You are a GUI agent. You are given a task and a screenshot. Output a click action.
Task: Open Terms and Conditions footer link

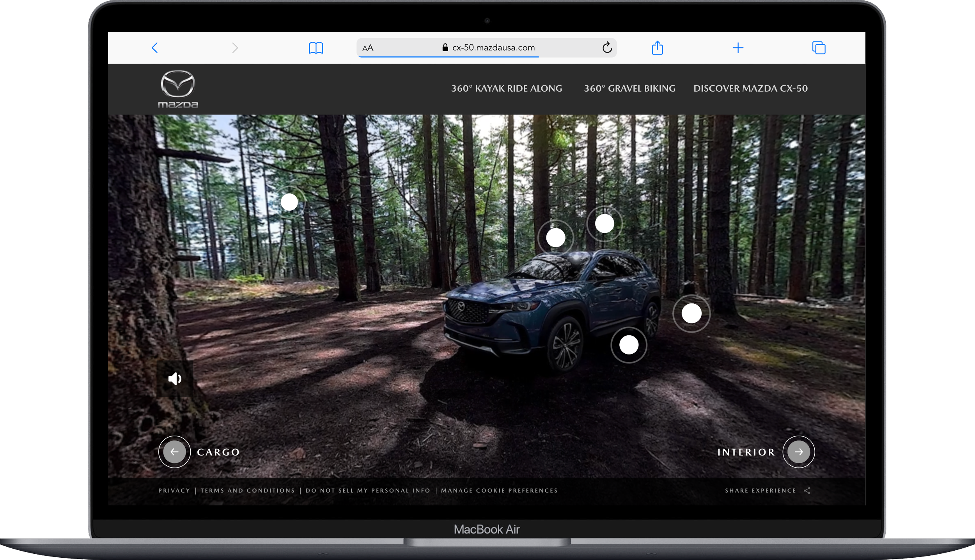(248, 491)
